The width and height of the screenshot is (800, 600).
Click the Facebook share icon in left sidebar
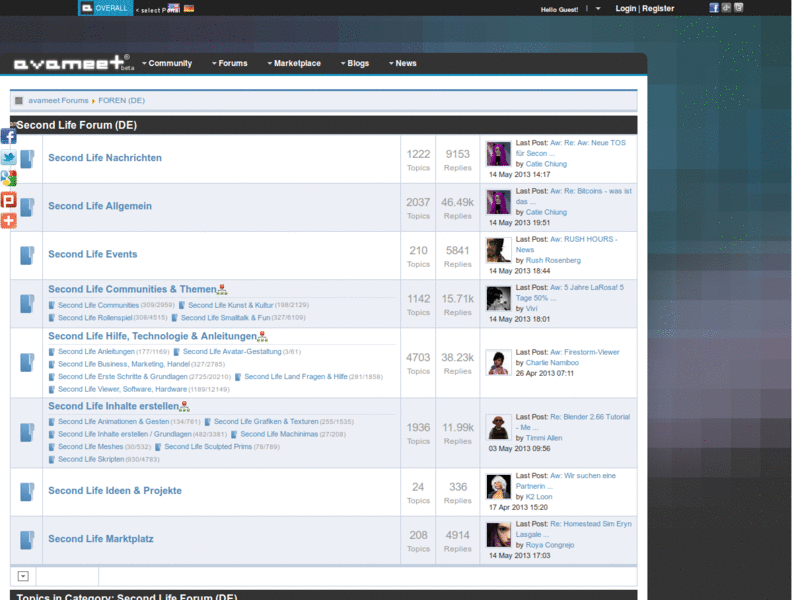pos(9,136)
